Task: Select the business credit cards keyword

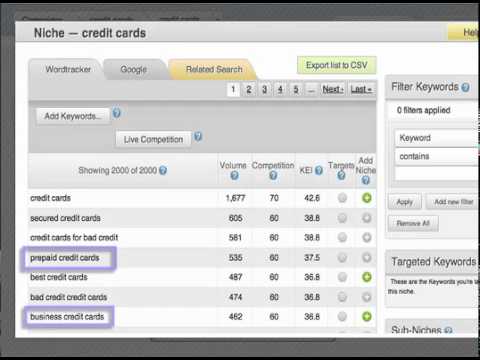Action: tap(67, 317)
